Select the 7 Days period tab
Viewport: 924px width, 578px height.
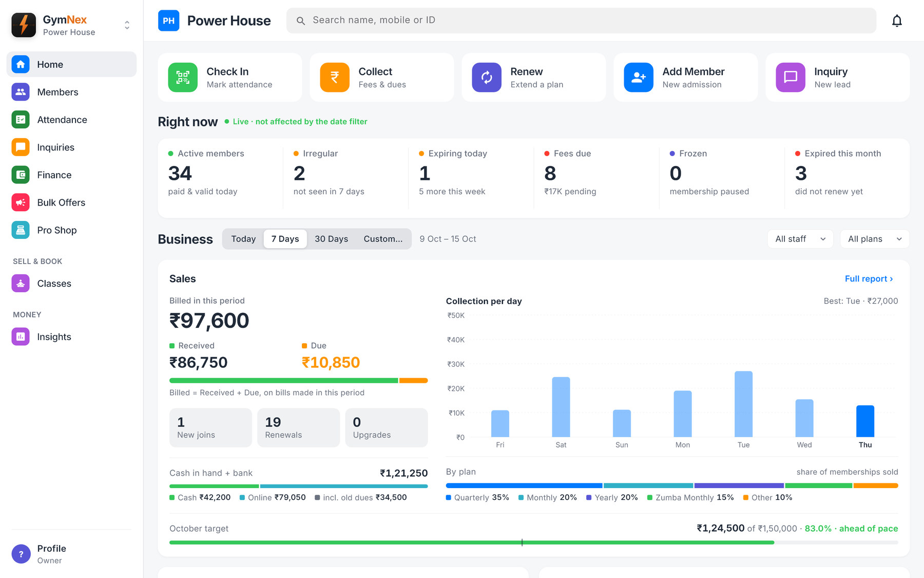[285, 239]
